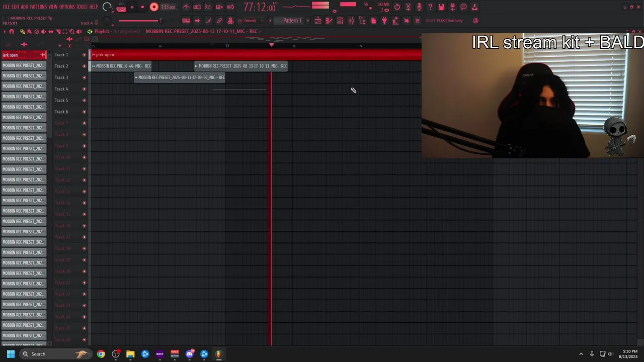Click the undo history icon

click(x=397, y=7)
